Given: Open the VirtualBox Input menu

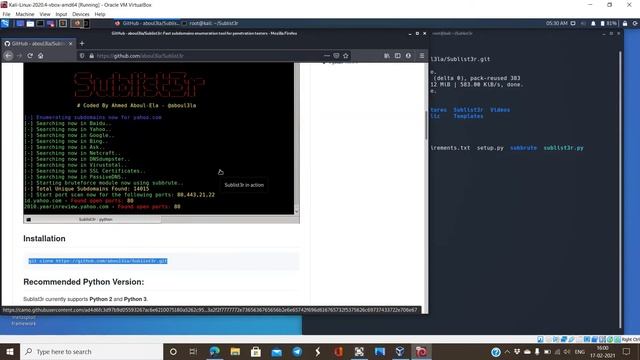Looking at the screenshot, I should 61,14.
